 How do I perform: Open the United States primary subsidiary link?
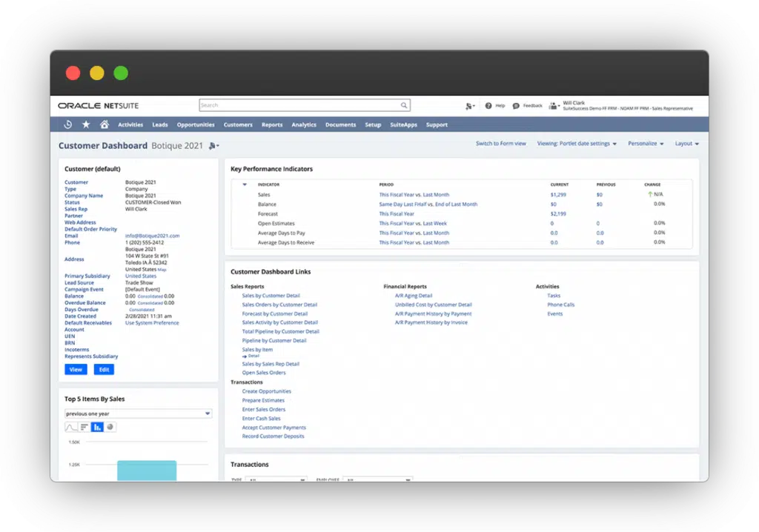coord(141,276)
